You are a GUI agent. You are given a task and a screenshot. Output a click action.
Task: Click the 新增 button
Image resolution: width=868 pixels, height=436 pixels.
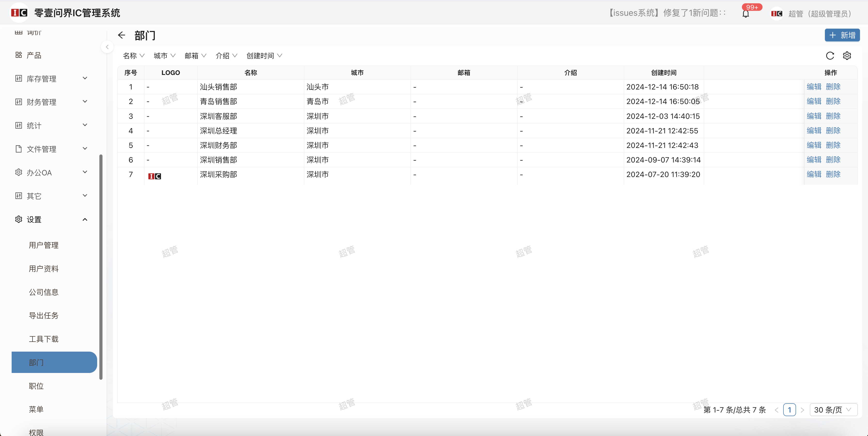click(842, 35)
